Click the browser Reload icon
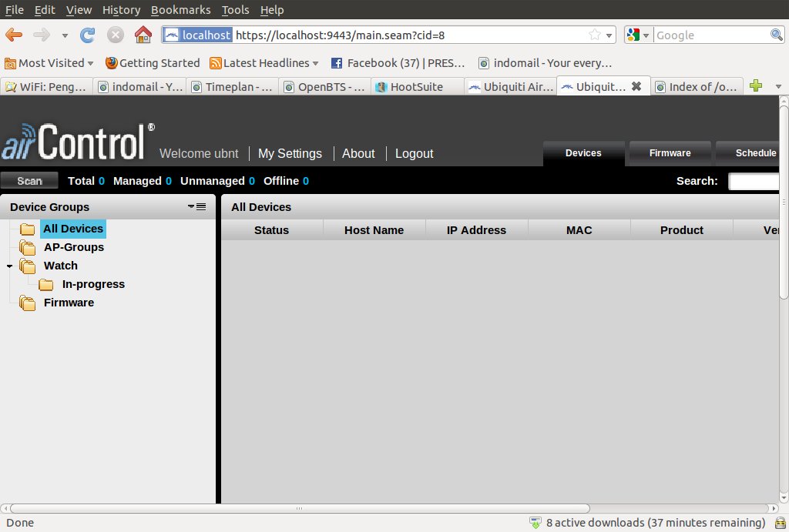 coord(88,35)
